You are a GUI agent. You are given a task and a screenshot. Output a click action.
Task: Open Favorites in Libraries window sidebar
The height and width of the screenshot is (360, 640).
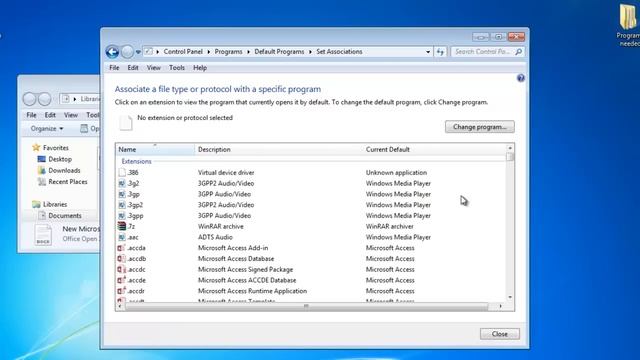pos(56,148)
